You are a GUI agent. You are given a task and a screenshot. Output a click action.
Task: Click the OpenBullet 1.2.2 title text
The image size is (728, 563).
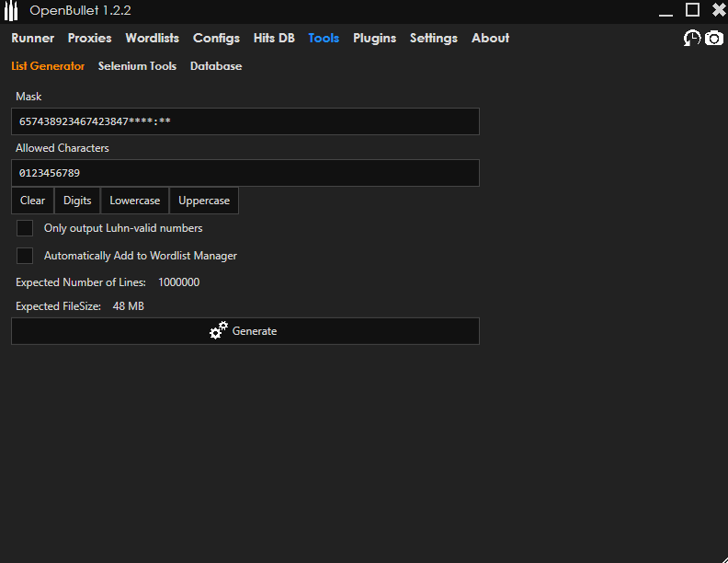(80, 10)
